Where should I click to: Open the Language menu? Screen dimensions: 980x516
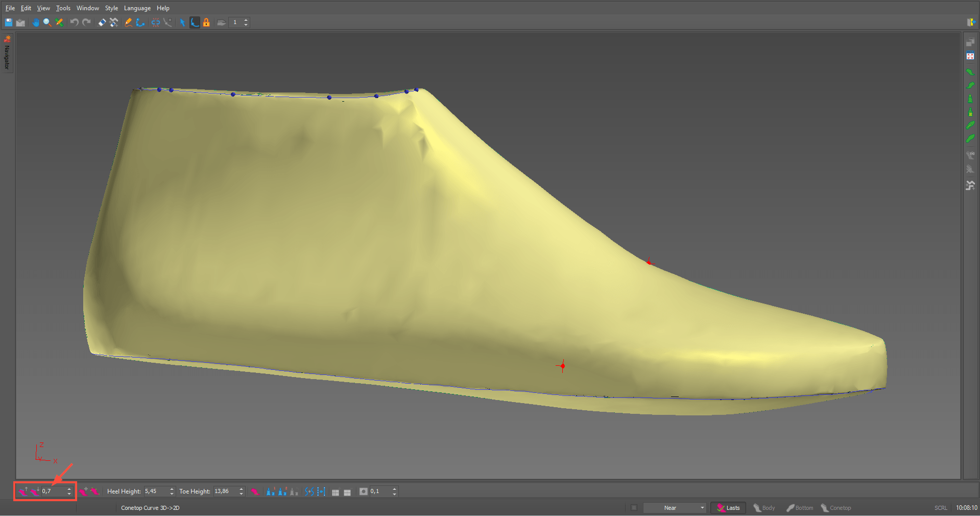(137, 8)
